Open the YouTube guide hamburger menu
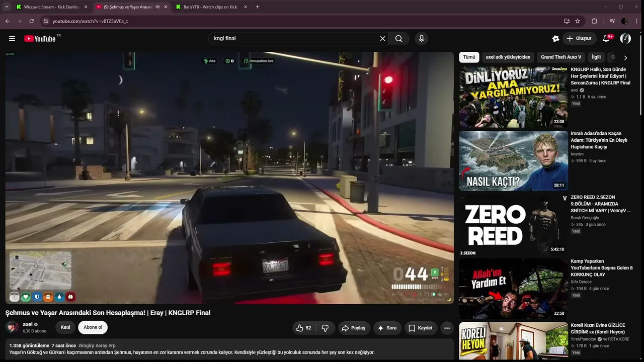 point(12,39)
